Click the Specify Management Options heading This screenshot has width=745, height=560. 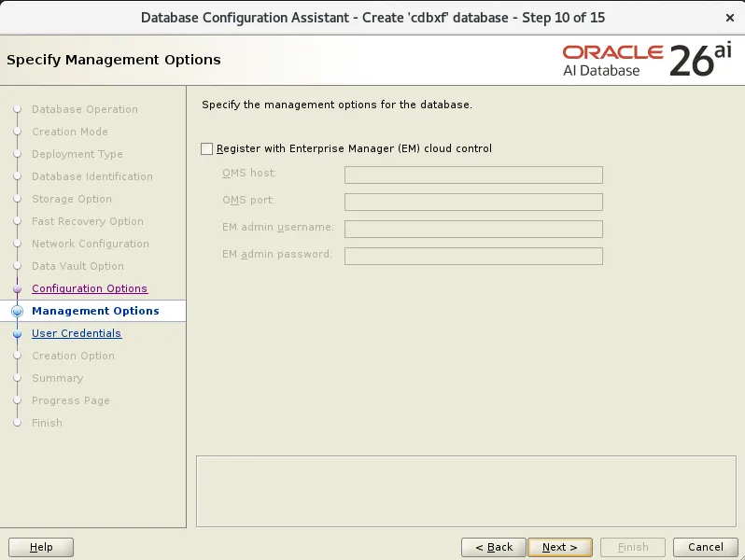(114, 60)
